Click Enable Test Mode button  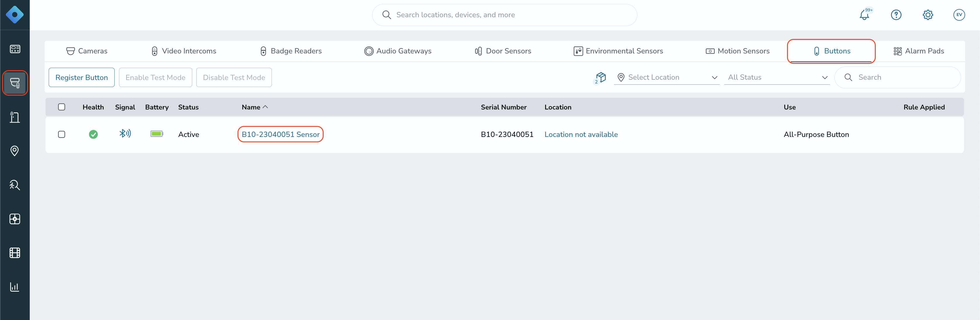point(155,77)
